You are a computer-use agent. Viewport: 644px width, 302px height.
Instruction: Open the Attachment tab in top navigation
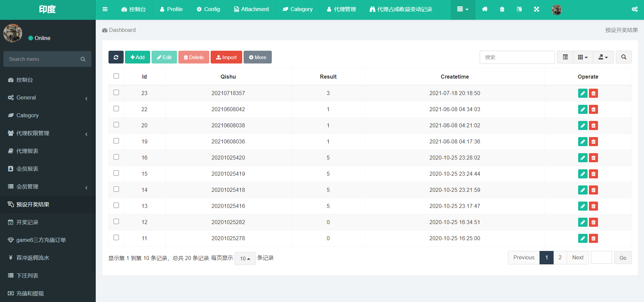coord(251,9)
